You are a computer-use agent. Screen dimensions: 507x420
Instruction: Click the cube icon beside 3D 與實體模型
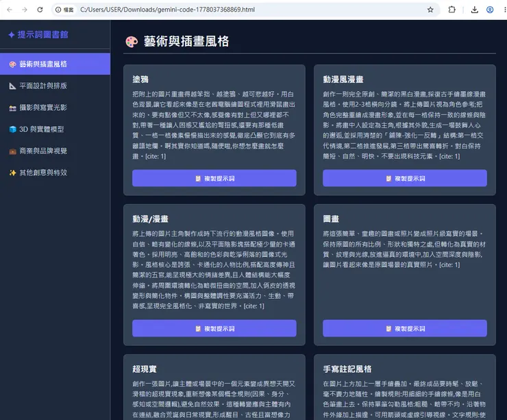point(12,129)
